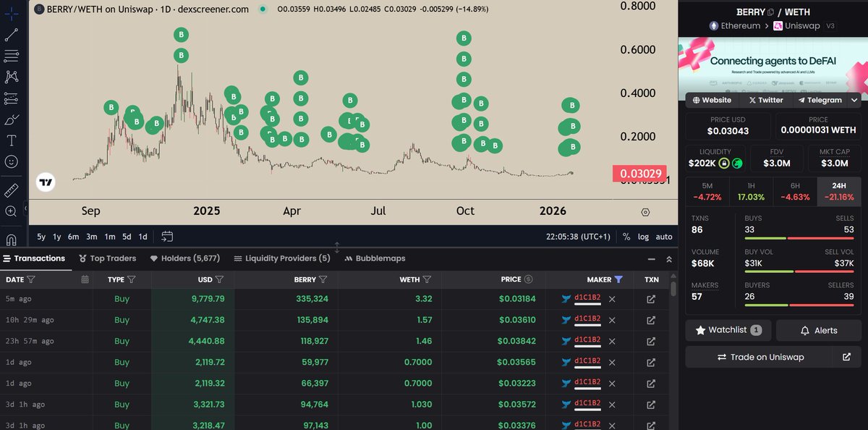Open DATE column filter

(x=31, y=279)
